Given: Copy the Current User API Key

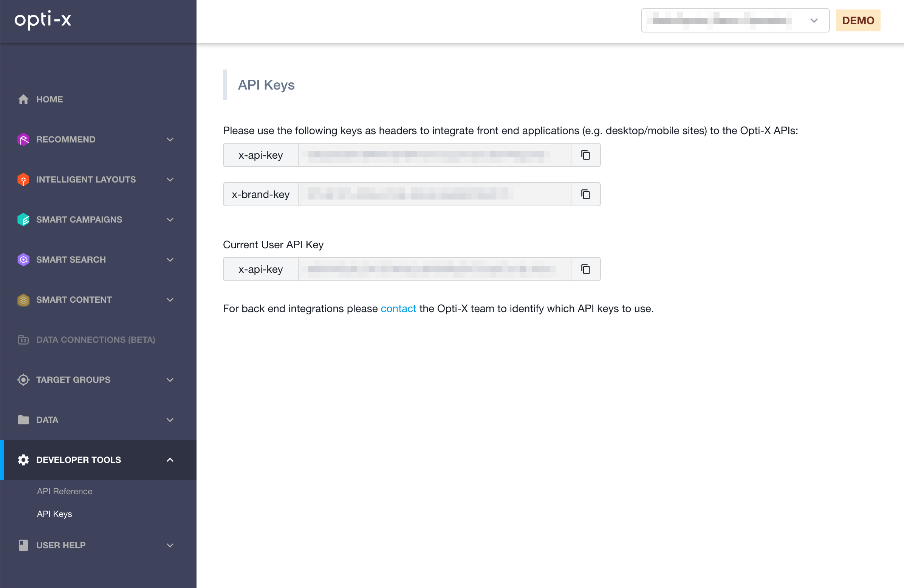Looking at the screenshot, I should point(585,269).
